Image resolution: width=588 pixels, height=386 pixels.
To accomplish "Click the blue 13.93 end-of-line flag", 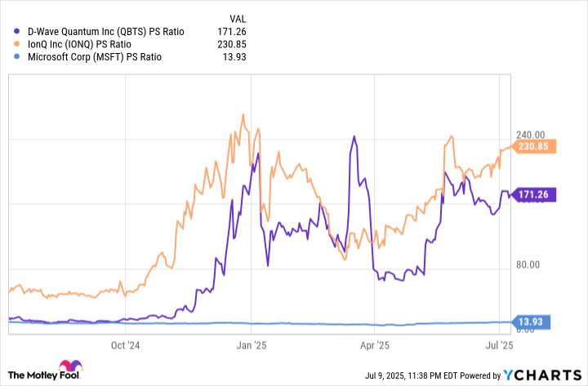I will tap(533, 323).
